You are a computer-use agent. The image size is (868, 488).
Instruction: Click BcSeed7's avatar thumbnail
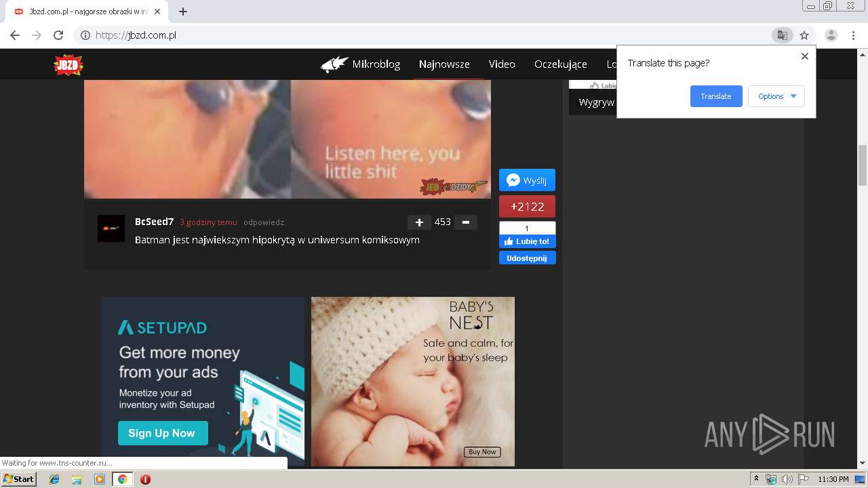pos(111,228)
